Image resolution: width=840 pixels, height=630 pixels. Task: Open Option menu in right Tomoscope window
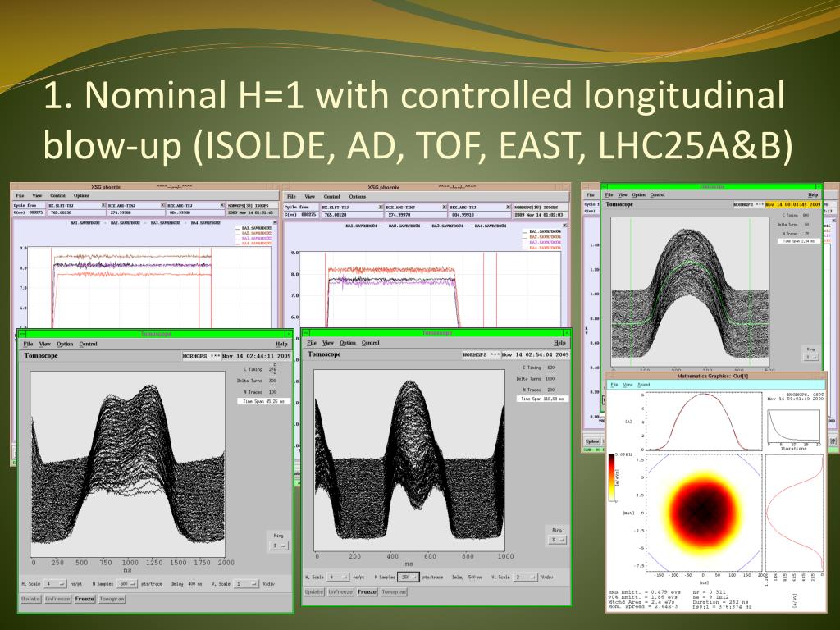click(x=638, y=195)
